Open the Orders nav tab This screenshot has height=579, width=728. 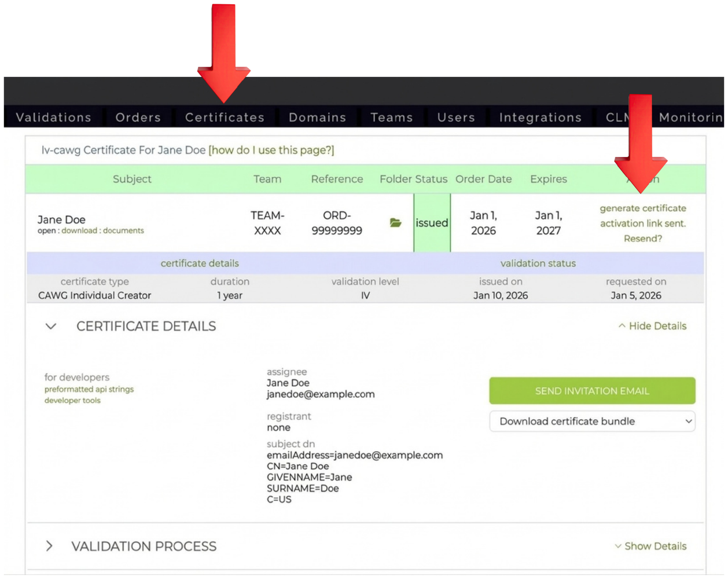(x=138, y=118)
